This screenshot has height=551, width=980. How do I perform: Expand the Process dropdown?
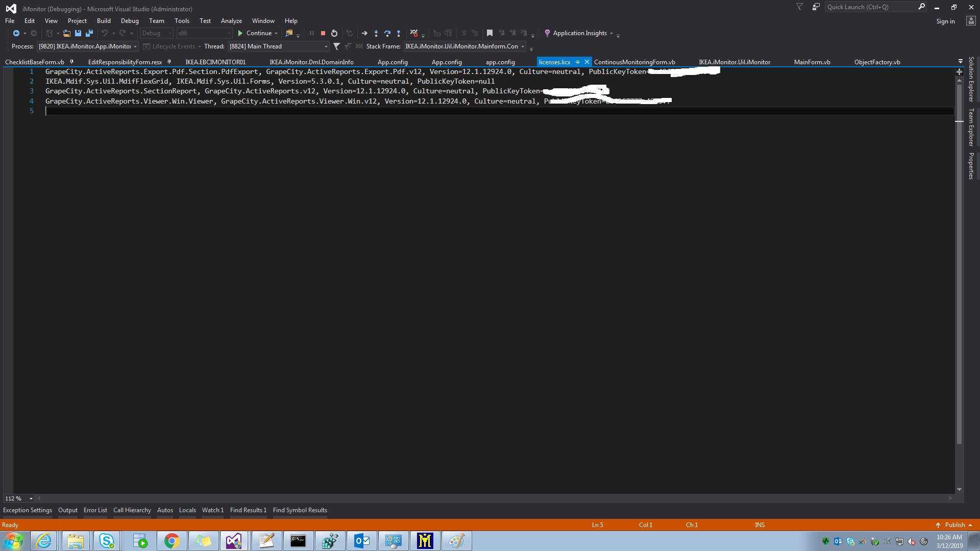[x=135, y=46]
